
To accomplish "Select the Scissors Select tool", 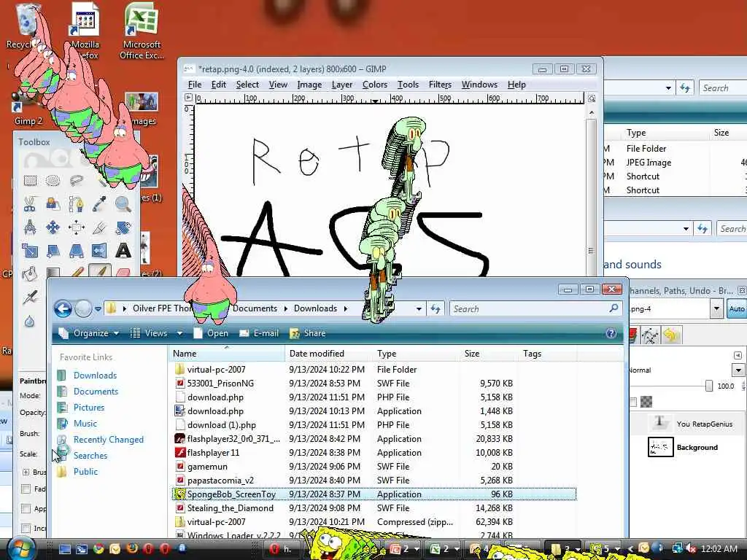I will click(x=30, y=204).
